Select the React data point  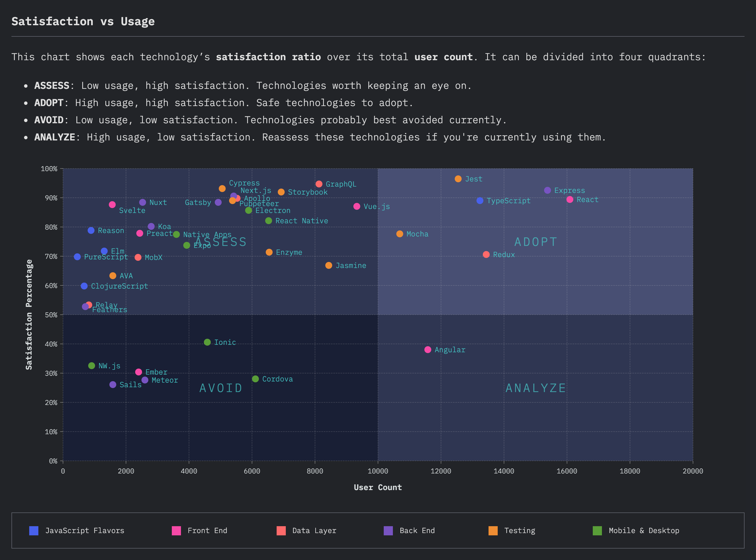coord(570,199)
